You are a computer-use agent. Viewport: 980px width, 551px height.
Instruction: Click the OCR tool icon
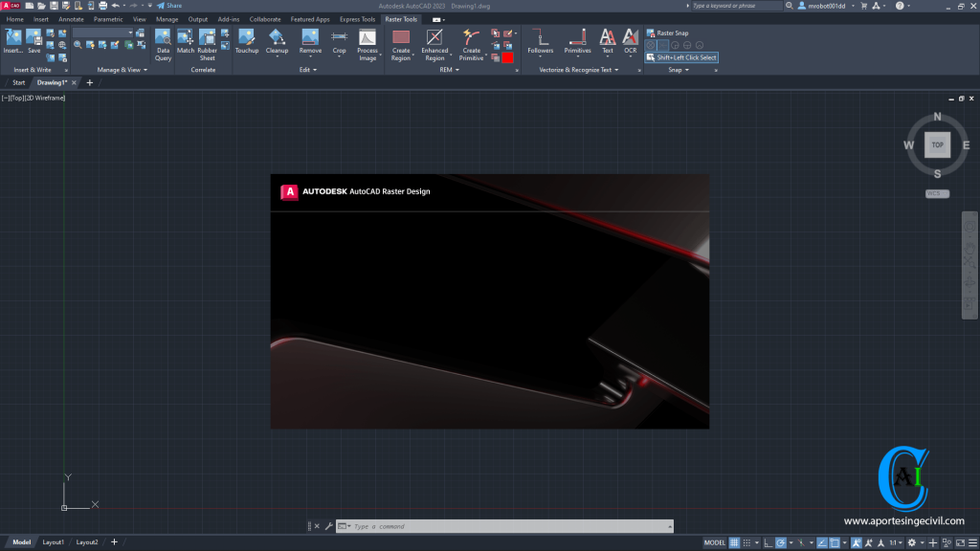[x=630, y=42]
